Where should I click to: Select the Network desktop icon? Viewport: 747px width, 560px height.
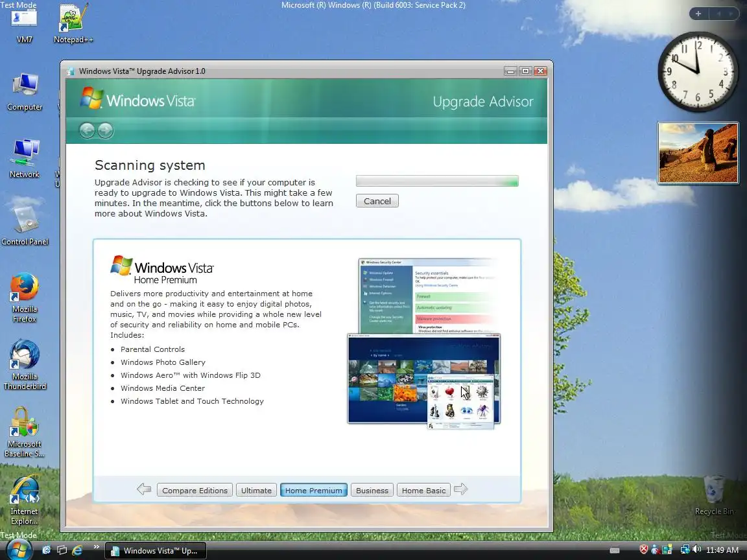click(25, 159)
